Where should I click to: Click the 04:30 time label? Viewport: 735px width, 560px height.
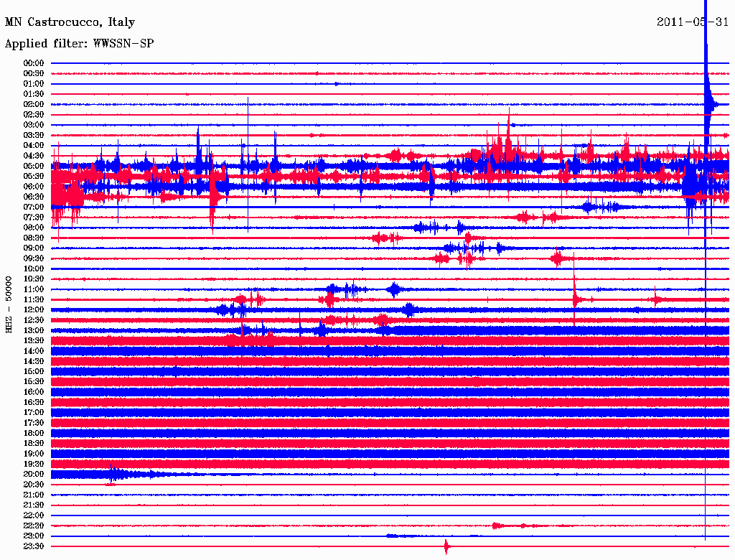[x=34, y=156]
